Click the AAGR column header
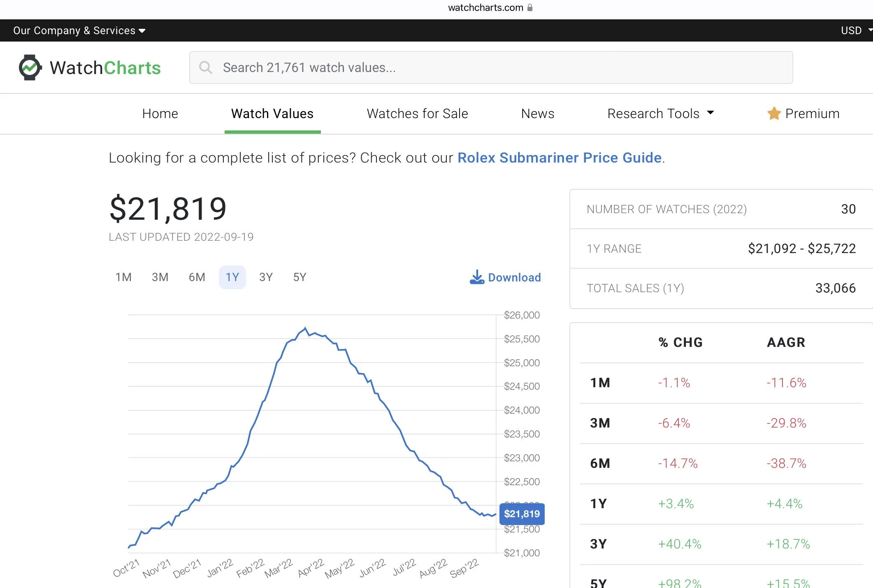The image size is (873, 588). coord(786,342)
